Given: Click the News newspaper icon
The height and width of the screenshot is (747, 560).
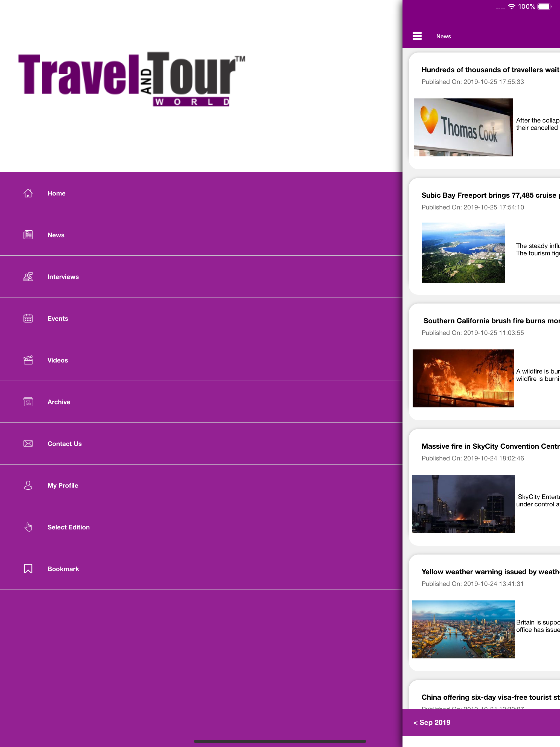Looking at the screenshot, I should [28, 235].
